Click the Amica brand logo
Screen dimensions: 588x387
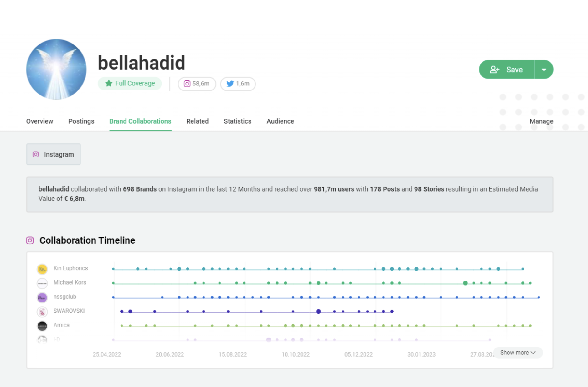tap(42, 325)
